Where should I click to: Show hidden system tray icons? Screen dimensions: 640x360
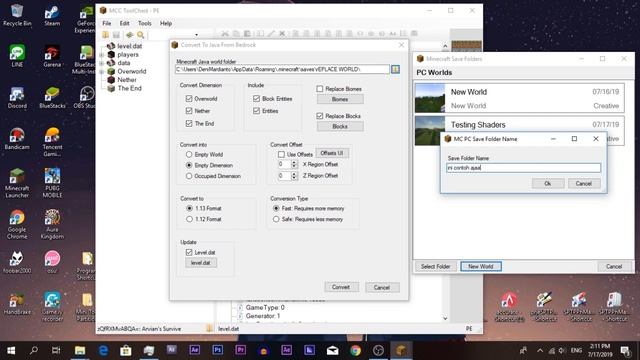coord(540,351)
